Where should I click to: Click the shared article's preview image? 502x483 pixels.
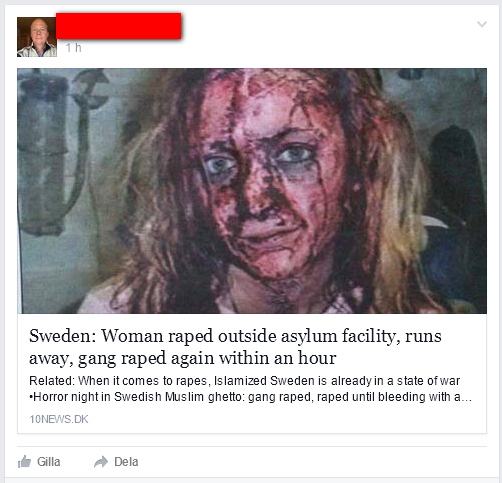252,191
